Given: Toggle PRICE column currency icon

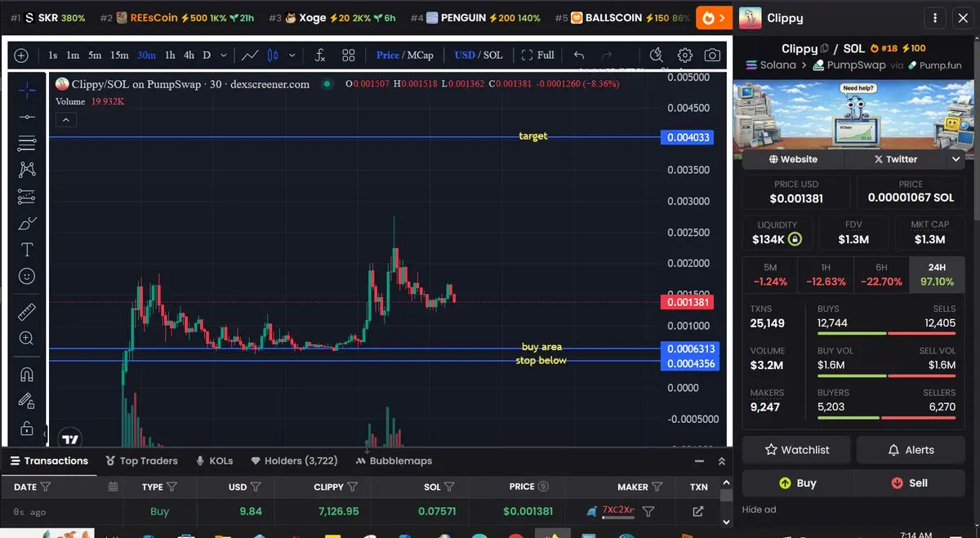Looking at the screenshot, I should click(x=544, y=487).
